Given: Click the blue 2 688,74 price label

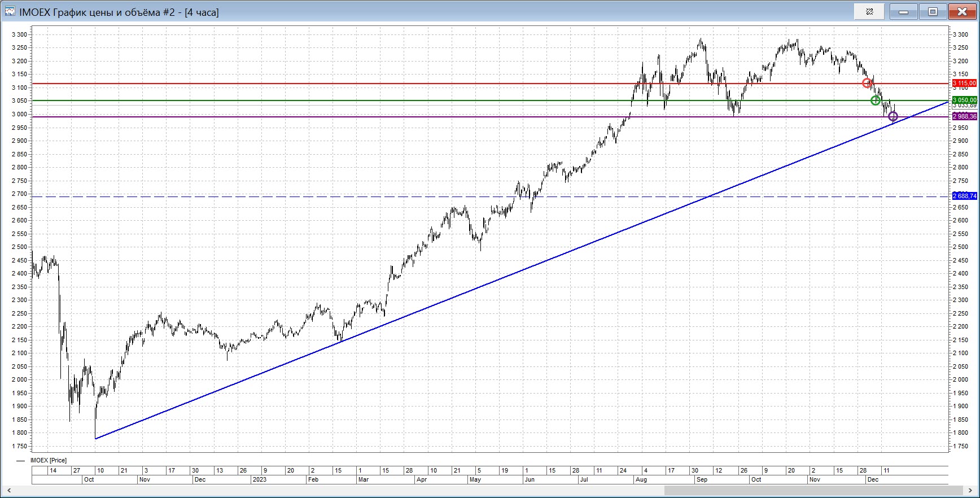Looking at the screenshot, I should click(x=964, y=196).
